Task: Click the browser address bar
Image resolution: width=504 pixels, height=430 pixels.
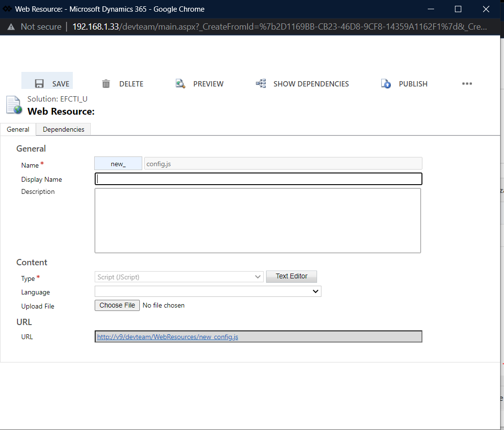Action: click(x=243, y=27)
